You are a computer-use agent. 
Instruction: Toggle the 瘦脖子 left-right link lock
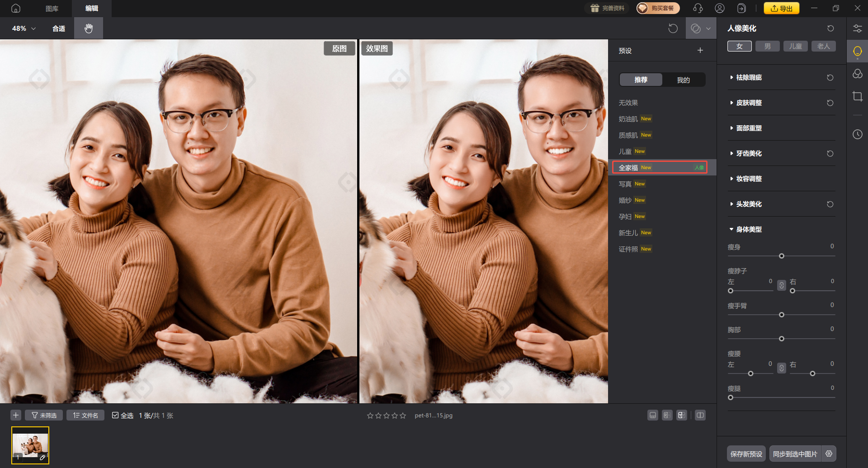782,285
